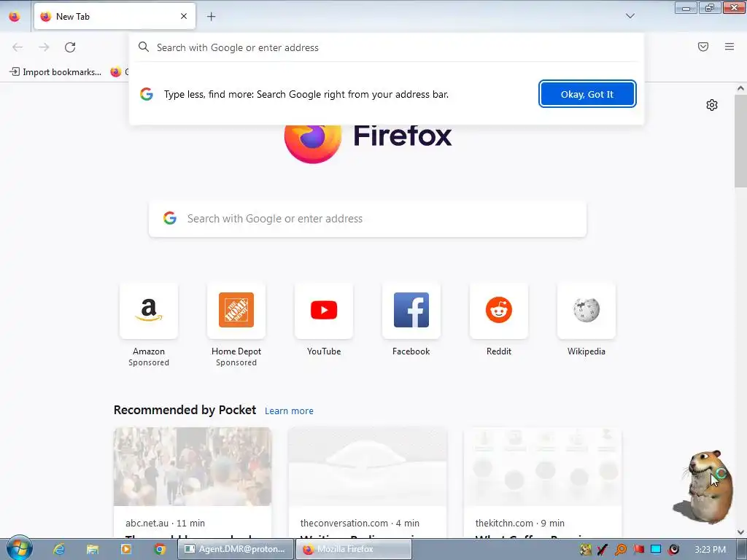Click the scrollbar up arrow
The height and width of the screenshot is (560, 747).
point(740,88)
